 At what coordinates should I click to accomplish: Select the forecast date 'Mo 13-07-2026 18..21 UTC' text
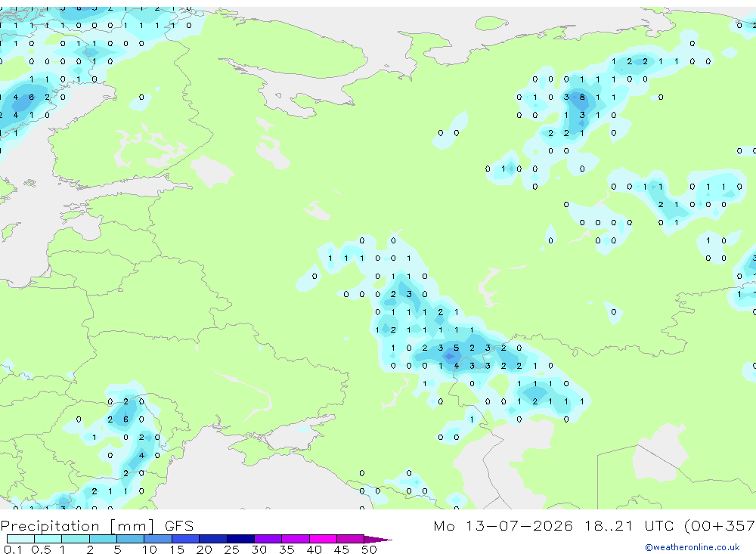553,526
